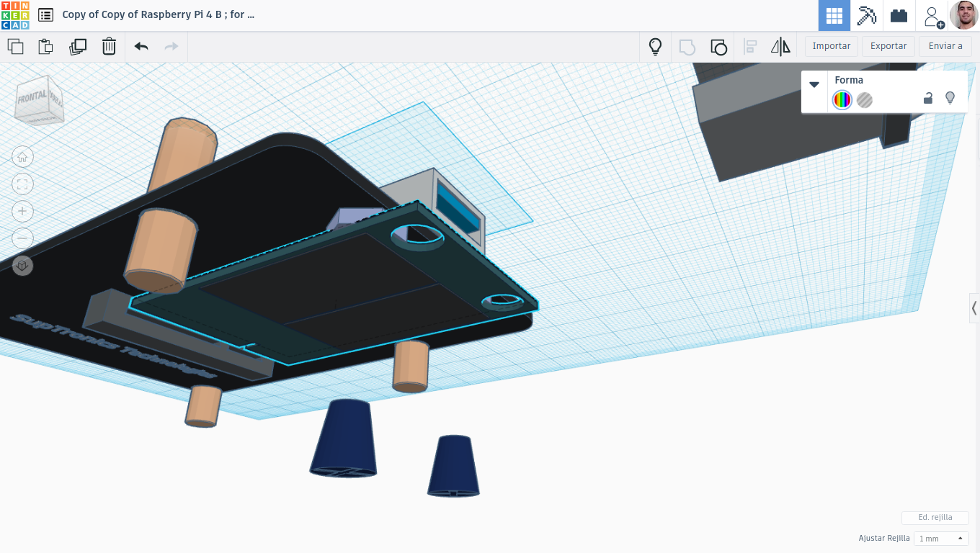Image resolution: width=980 pixels, height=553 pixels.
Task: Click the Ed. rejilla button
Action: 935,518
